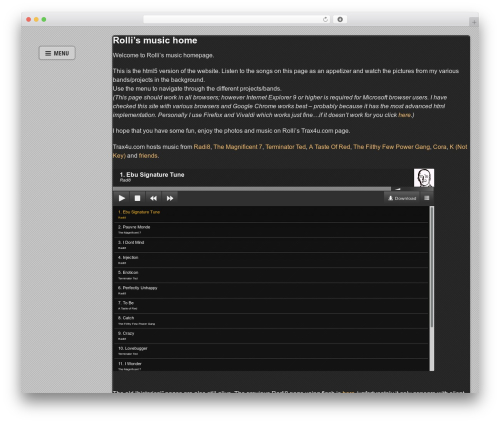Open the friends link
Image resolution: width=500 pixels, height=423 pixels.
click(148, 156)
